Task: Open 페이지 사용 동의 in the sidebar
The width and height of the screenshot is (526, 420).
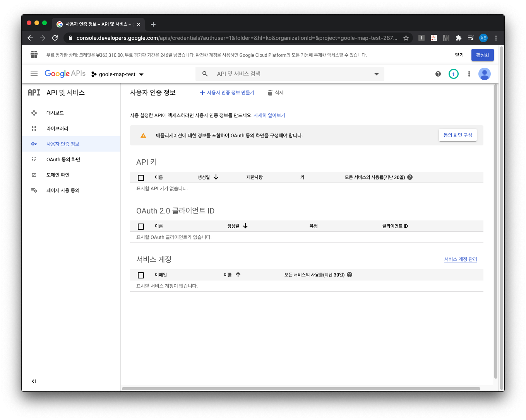Action: click(71, 190)
